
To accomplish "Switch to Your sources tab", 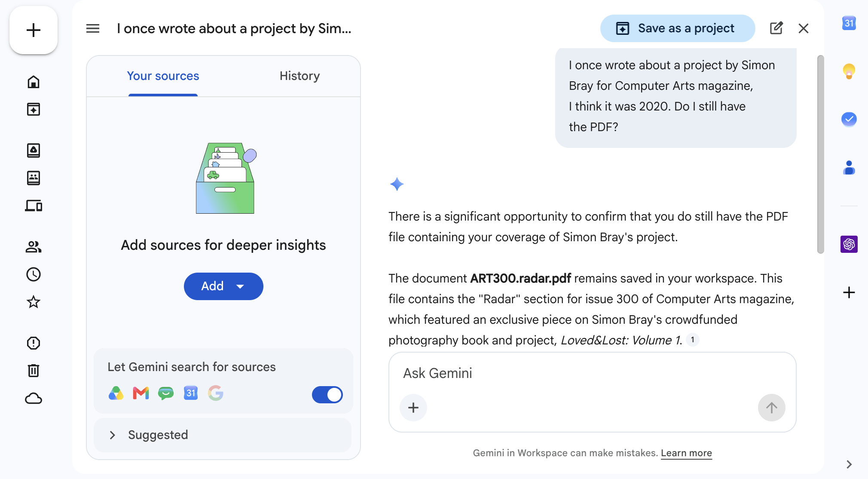I will click(163, 76).
